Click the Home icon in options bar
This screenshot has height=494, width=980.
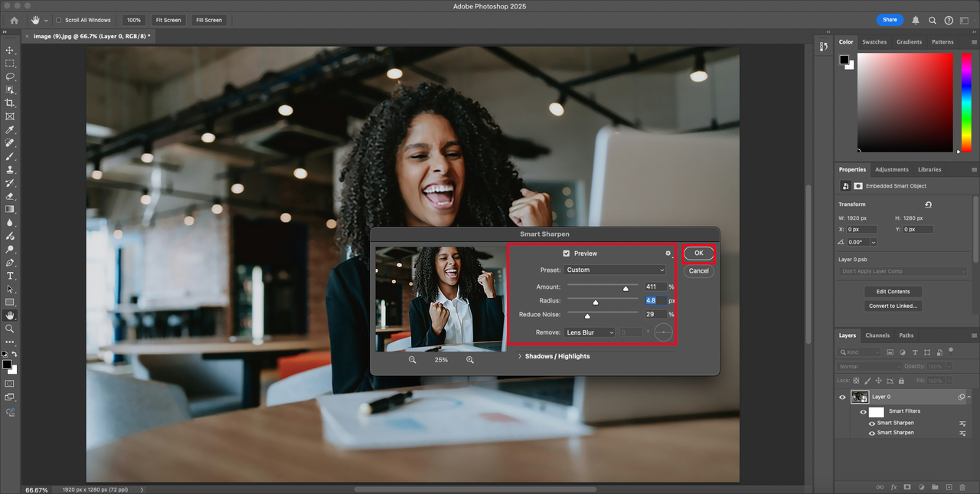click(x=14, y=20)
